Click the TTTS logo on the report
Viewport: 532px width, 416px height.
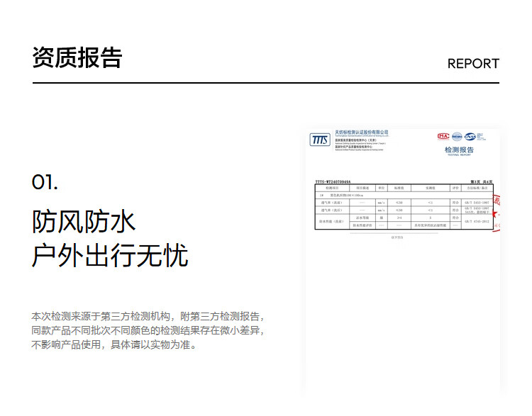pyautogui.click(x=320, y=140)
